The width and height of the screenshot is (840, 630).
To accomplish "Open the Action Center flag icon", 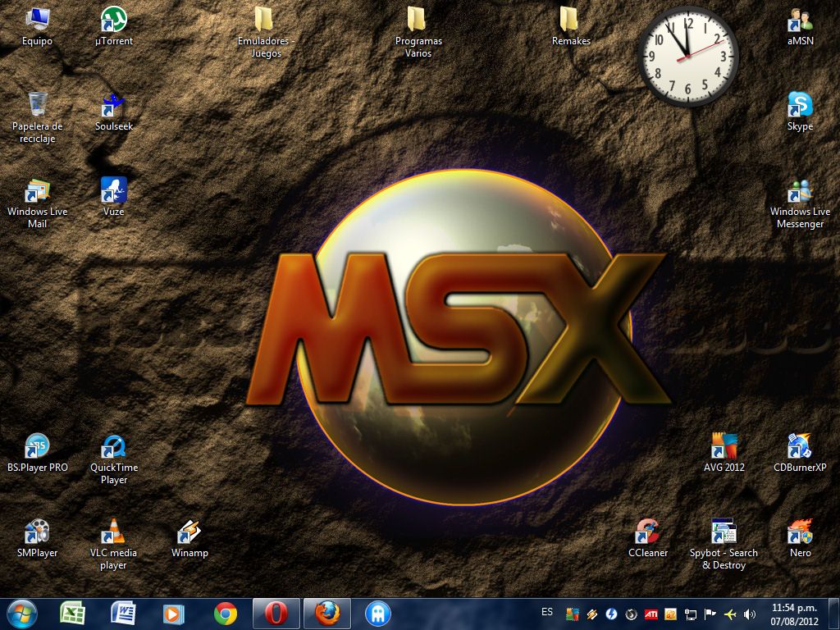I will (710, 614).
